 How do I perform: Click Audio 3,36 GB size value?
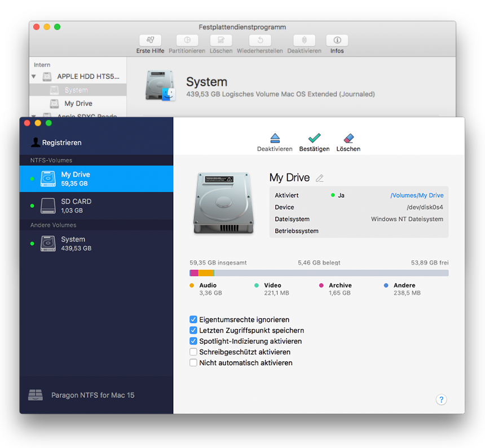coord(211,293)
